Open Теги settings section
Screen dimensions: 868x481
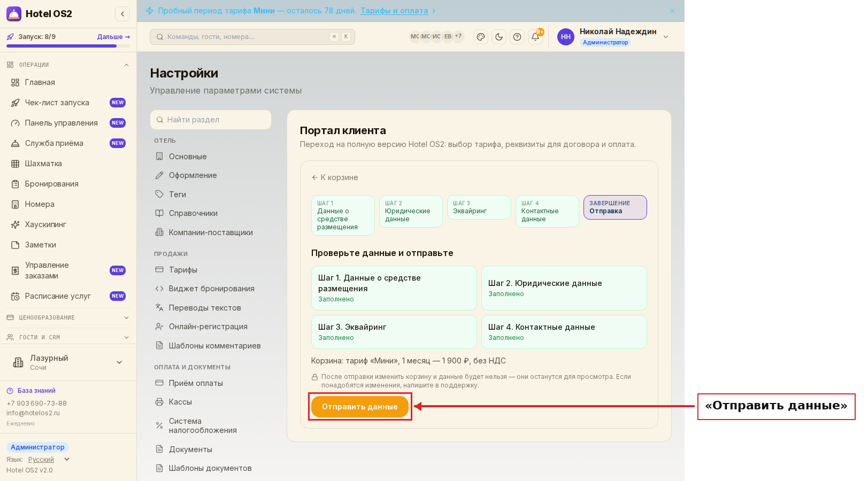[211, 195]
